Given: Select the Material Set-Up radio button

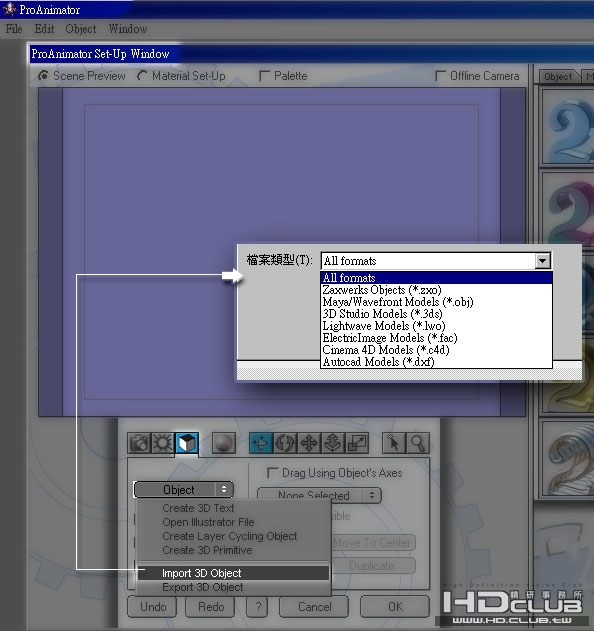Looking at the screenshot, I should tap(142, 76).
